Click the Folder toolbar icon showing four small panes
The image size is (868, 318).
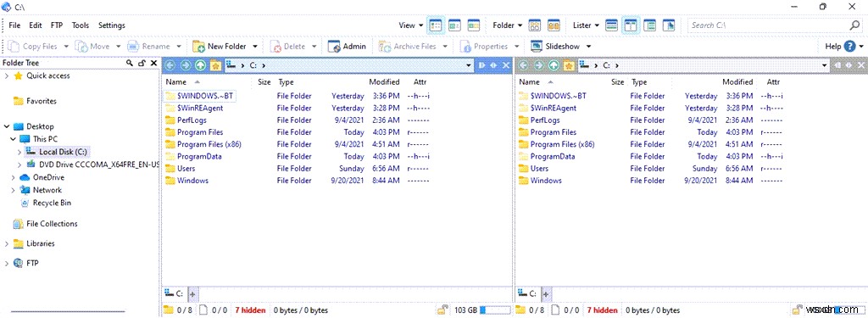click(x=534, y=25)
